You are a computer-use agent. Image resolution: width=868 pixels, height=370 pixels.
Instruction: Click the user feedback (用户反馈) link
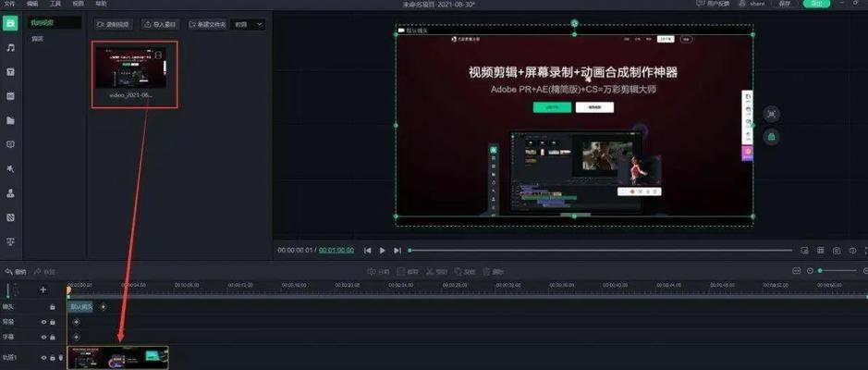pos(713,4)
